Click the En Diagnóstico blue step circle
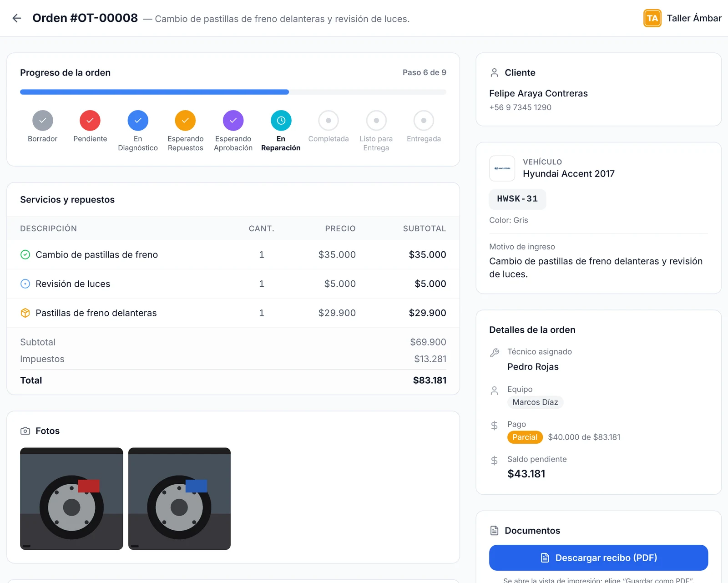The height and width of the screenshot is (583, 728). (138, 121)
